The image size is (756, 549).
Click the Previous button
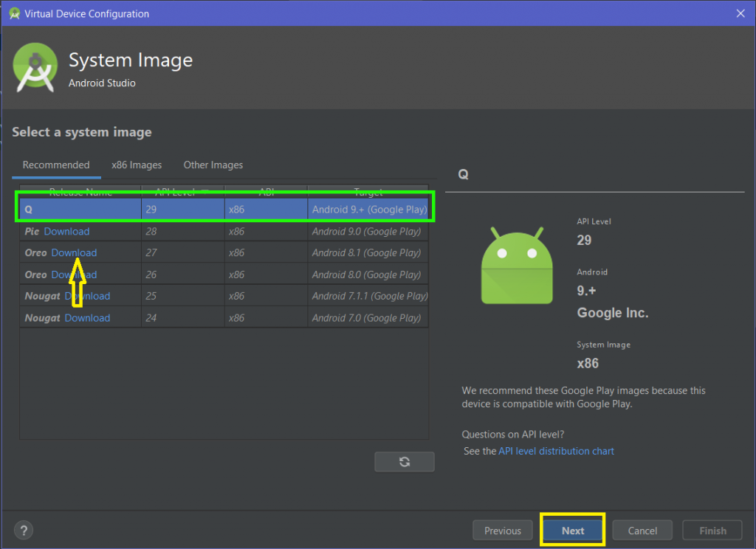click(x=502, y=530)
